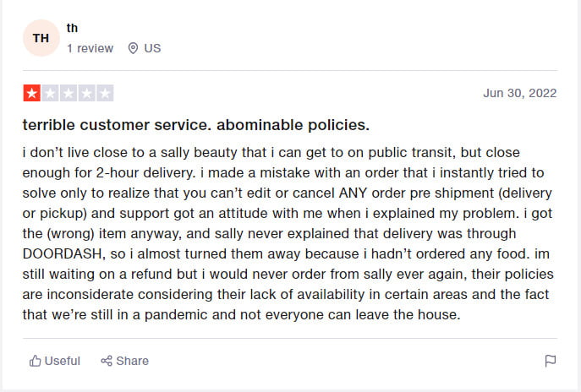
Task: Flag this review using flag icon
Action: [551, 361]
